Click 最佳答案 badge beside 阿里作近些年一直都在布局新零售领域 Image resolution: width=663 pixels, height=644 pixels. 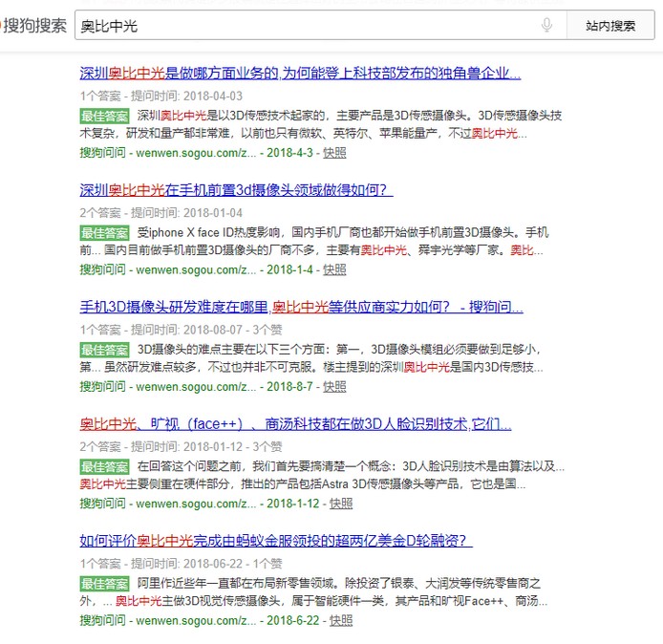pyautogui.click(x=104, y=584)
